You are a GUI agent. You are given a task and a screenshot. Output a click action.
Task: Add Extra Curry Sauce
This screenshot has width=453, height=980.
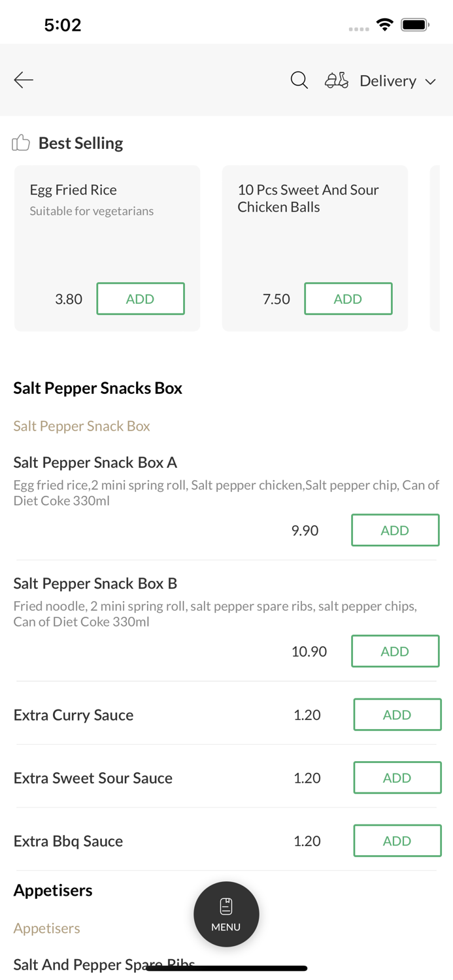[x=397, y=715]
